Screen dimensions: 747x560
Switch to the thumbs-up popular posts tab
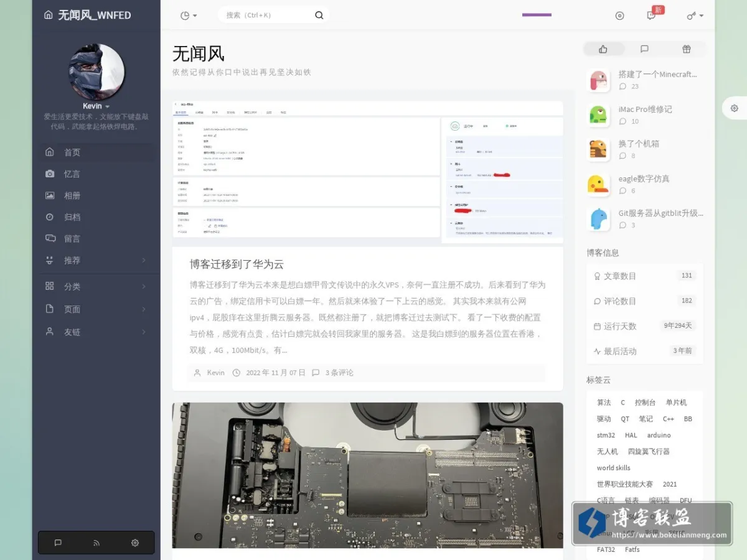(x=603, y=49)
